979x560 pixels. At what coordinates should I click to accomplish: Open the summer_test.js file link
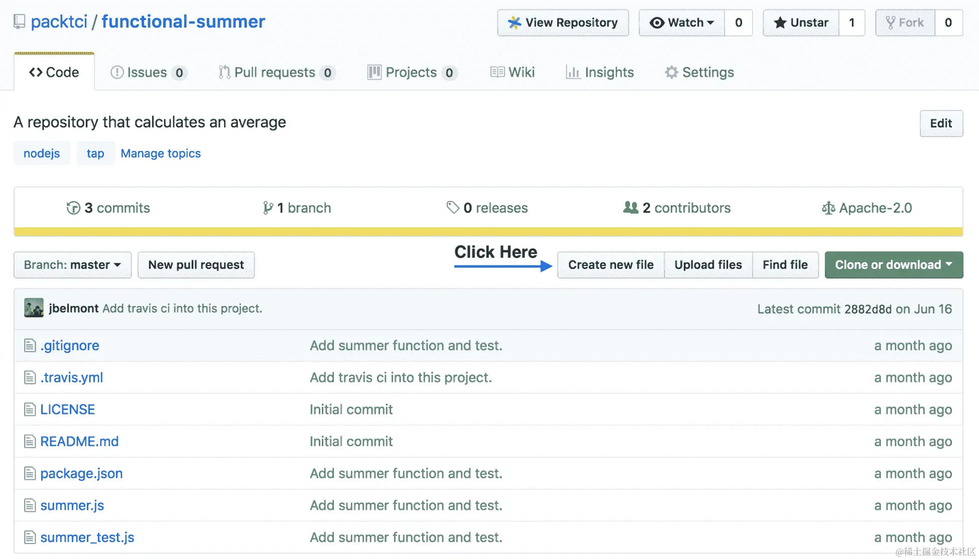pos(87,537)
